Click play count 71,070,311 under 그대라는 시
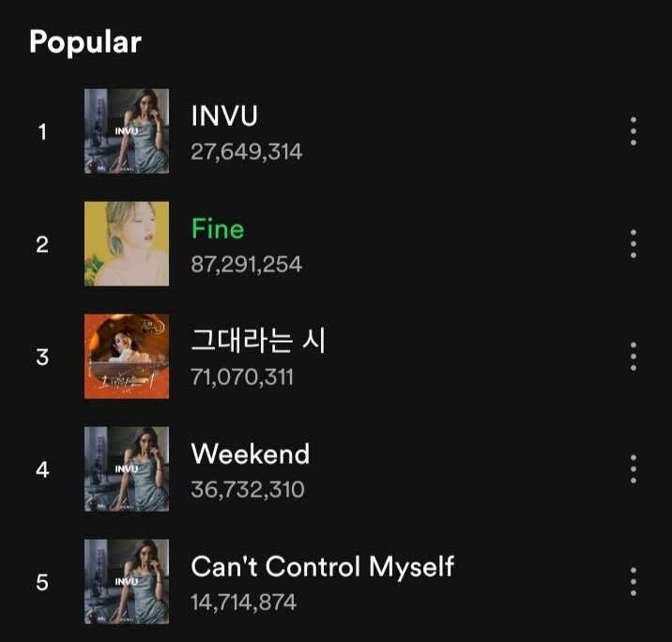This screenshot has height=642, width=672. 242,377
